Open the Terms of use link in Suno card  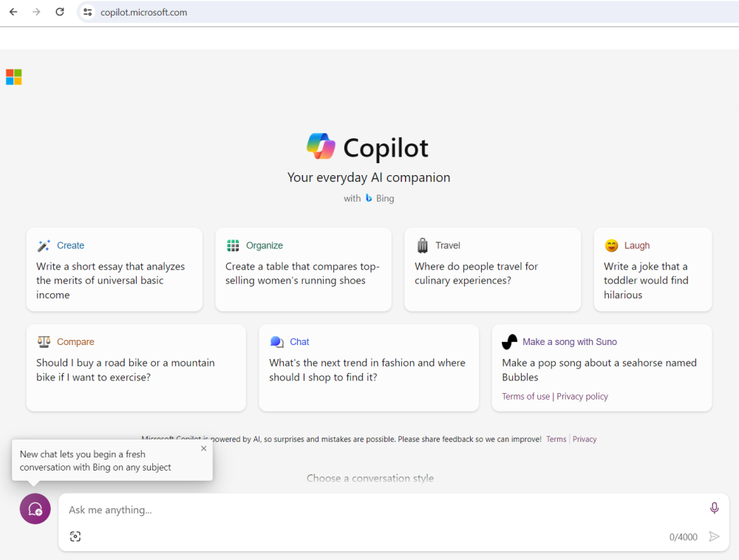[525, 397]
